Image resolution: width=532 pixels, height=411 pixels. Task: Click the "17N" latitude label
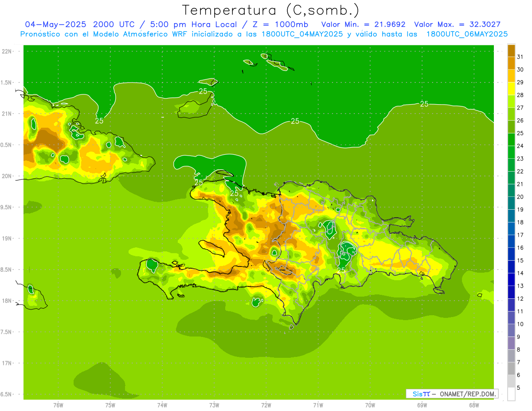coord(8,363)
